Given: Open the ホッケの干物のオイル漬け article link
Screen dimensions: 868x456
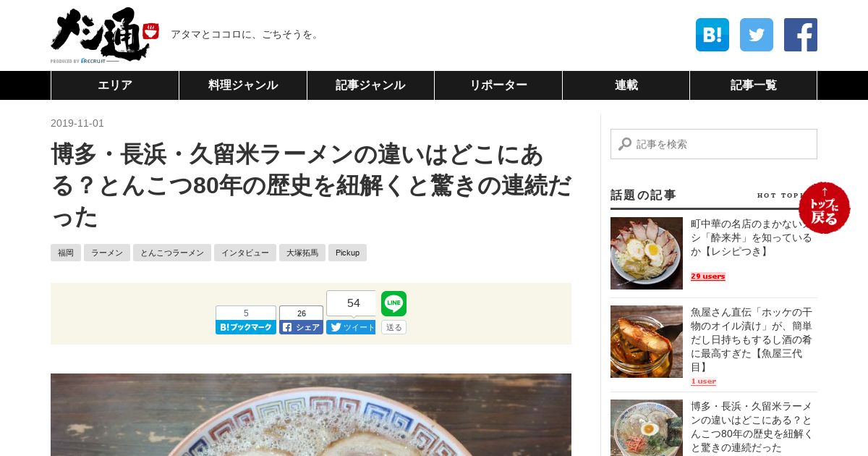Looking at the screenshot, I should 751,339.
